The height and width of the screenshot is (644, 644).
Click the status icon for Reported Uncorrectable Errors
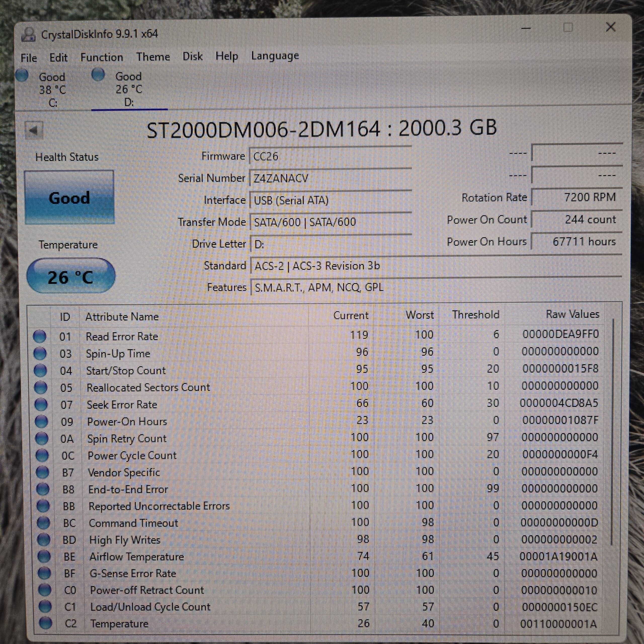(x=43, y=506)
